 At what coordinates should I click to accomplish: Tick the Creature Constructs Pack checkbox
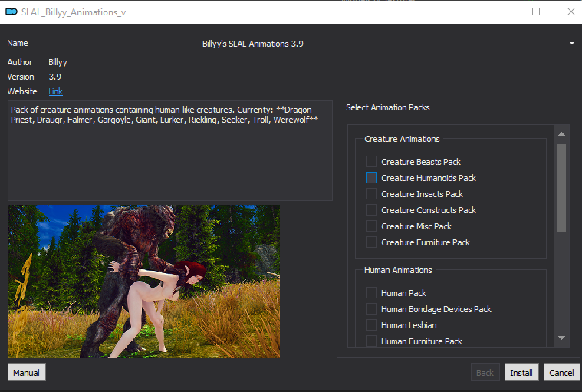(x=371, y=210)
